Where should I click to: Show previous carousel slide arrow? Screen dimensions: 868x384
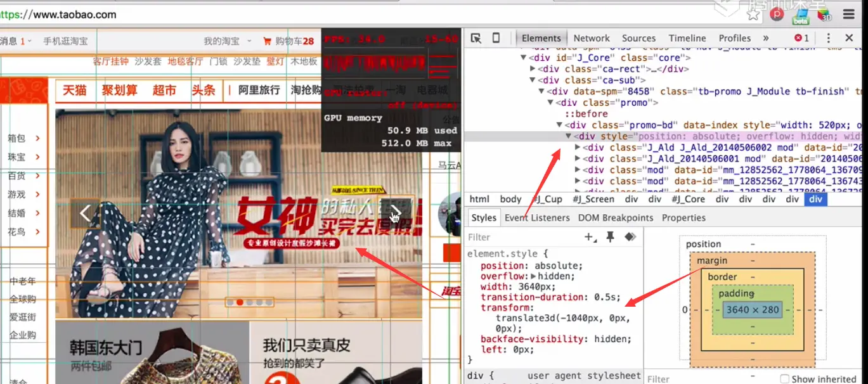[86, 213]
